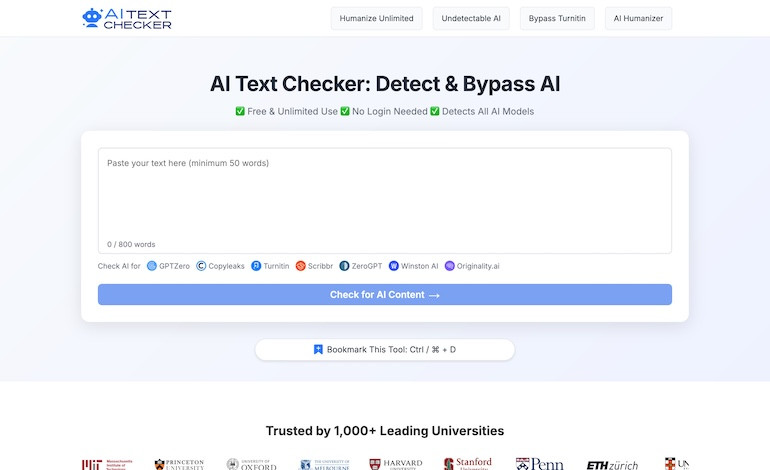Screen dimensions: 770x470
Task: Click the MIT university logo
Action: click(107, 464)
